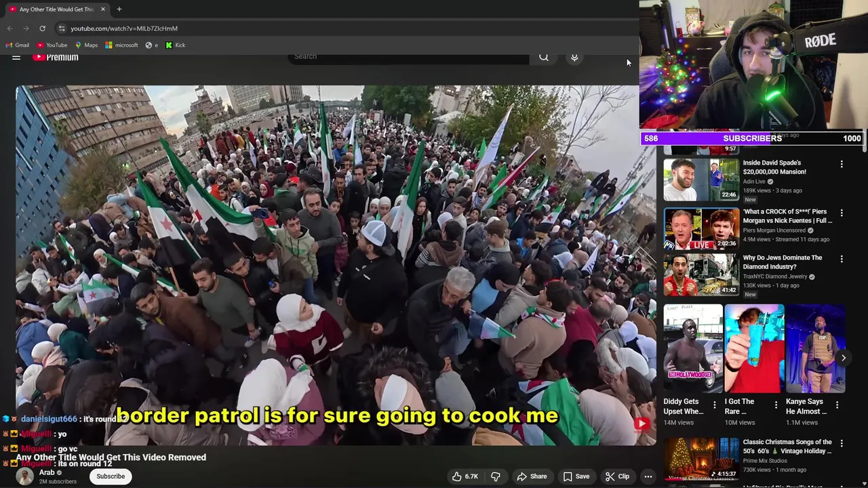Open Arab channel name link

pyautogui.click(x=47, y=472)
